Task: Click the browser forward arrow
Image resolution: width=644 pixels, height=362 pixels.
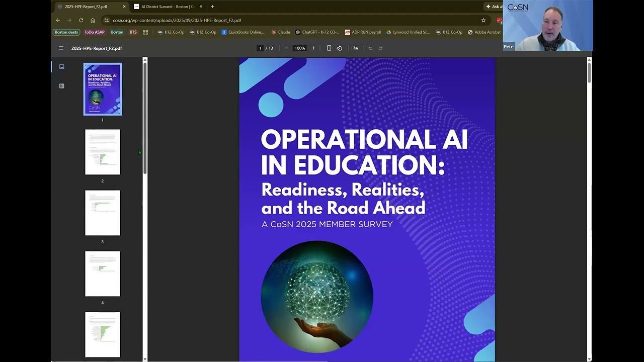Action: [69, 20]
